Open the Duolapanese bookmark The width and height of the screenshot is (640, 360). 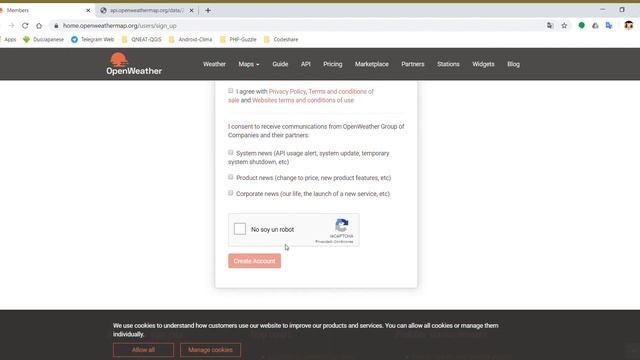tap(44, 40)
